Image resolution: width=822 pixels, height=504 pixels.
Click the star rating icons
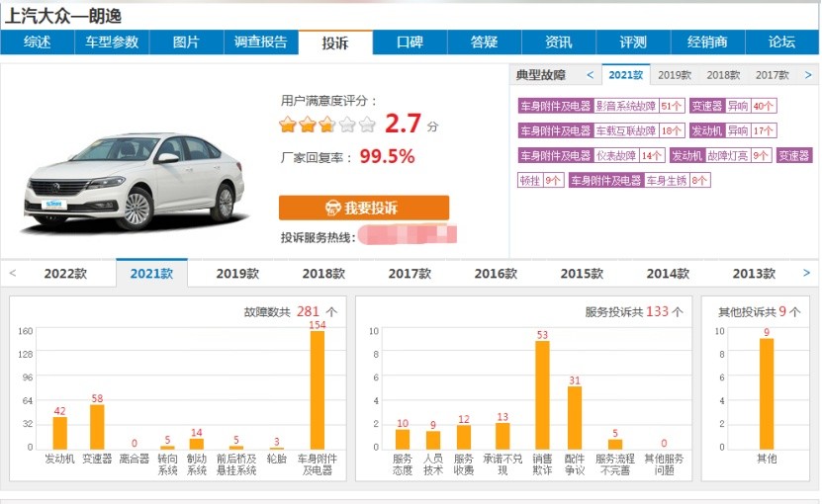point(327,125)
